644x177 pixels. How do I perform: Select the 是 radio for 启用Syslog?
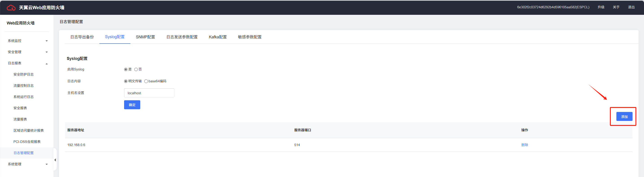tap(126, 70)
